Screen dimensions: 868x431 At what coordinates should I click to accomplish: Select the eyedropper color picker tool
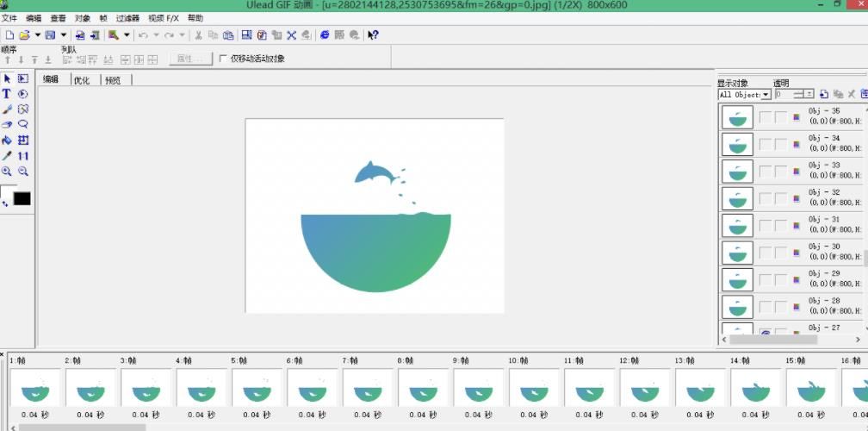(x=7, y=156)
